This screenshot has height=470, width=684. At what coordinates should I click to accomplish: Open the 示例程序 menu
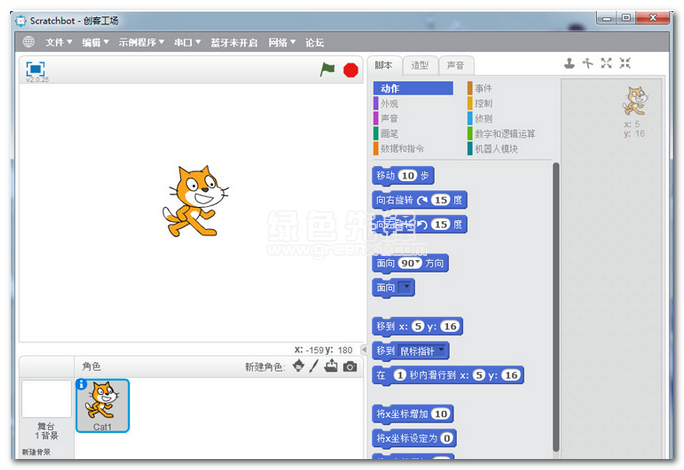[x=141, y=42]
